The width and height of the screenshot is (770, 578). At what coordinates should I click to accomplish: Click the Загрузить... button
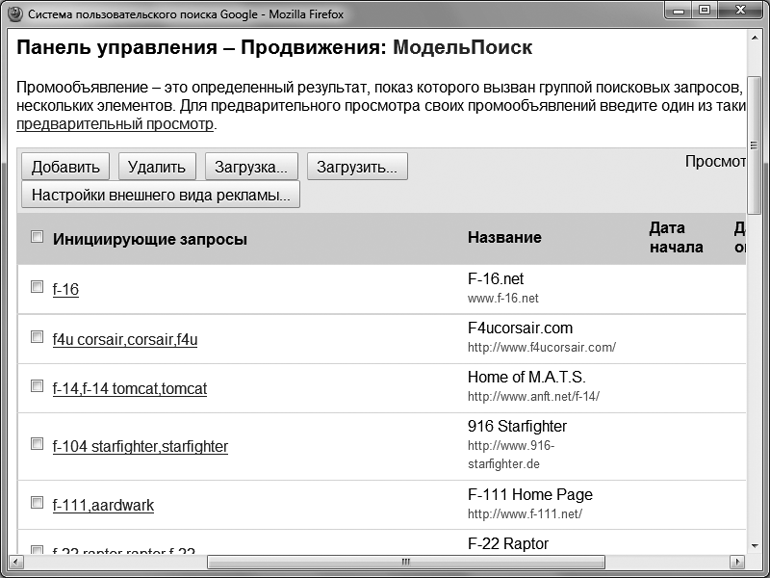coord(357,167)
